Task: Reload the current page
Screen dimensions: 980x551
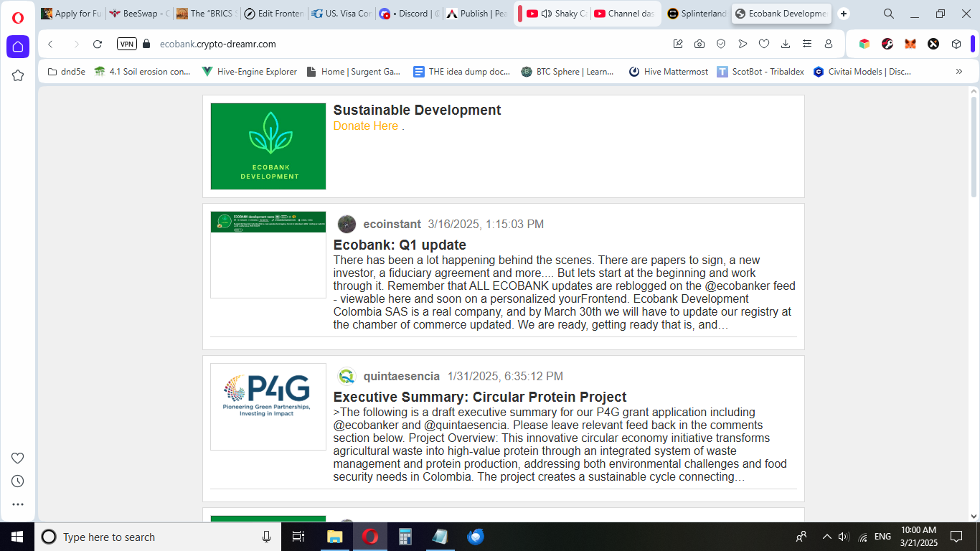Action: 98,44
